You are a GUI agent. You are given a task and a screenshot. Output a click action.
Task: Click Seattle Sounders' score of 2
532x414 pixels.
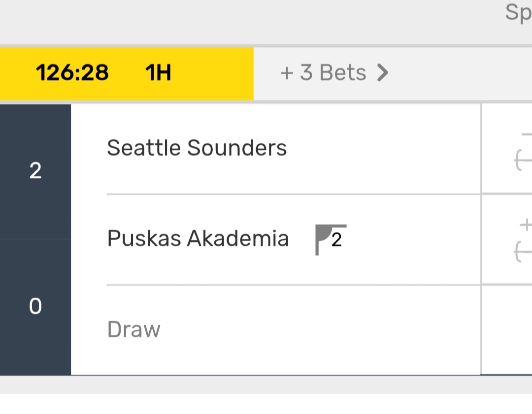tap(35, 171)
